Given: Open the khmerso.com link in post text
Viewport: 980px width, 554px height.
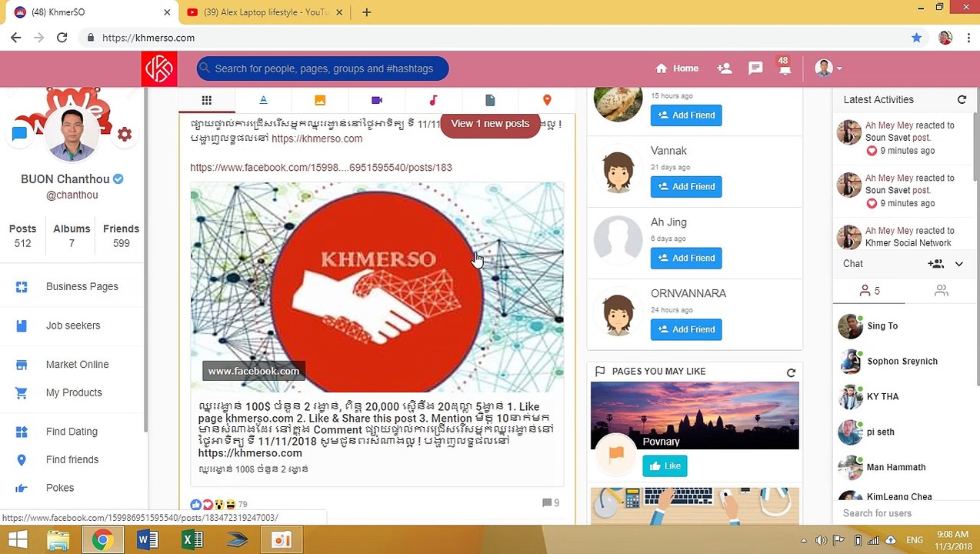Looking at the screenshot, I should point(317,138).
